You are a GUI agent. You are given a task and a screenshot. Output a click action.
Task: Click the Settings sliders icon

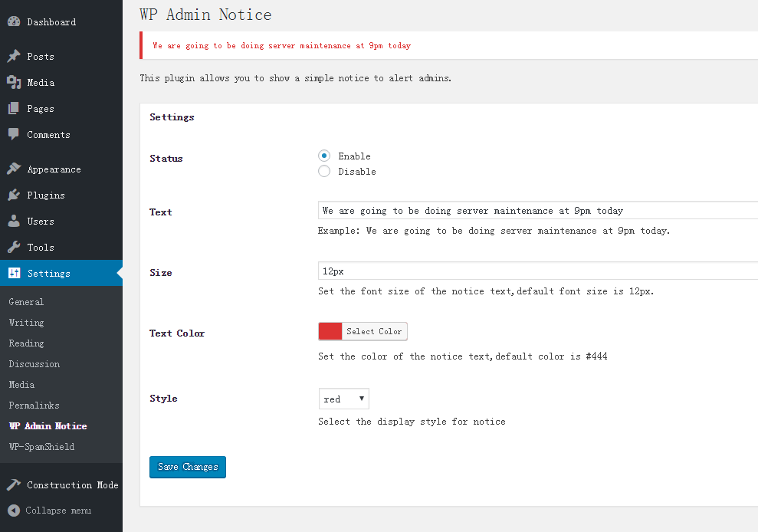pyautogui.click(x=14, y=273)
